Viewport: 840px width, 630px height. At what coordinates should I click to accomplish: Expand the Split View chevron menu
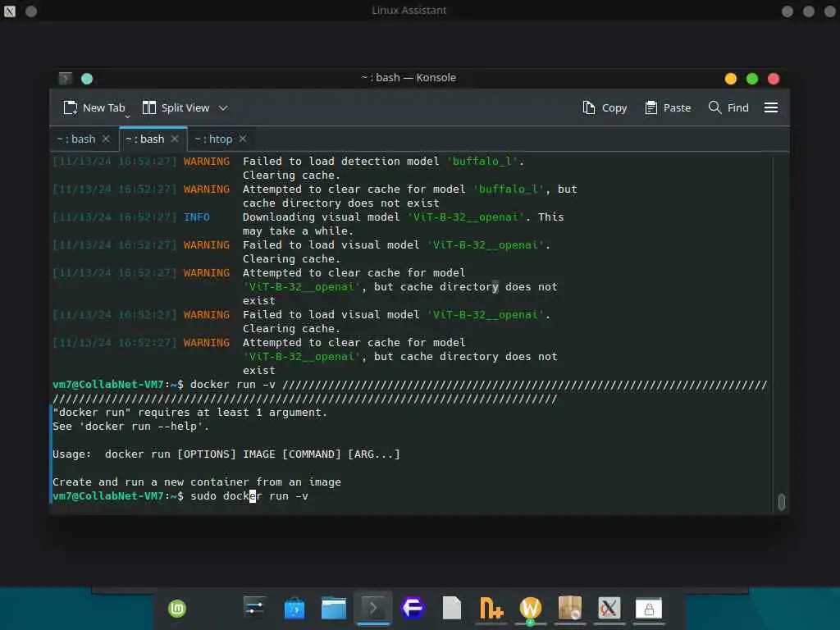click(x=223, y=107)
